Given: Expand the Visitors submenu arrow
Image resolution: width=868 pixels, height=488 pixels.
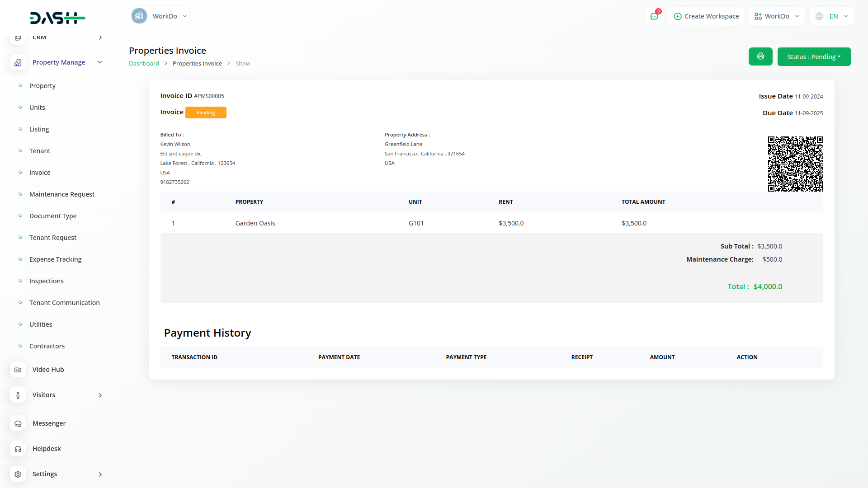Looking at the screenshot, I should click(x=100, y=395).
